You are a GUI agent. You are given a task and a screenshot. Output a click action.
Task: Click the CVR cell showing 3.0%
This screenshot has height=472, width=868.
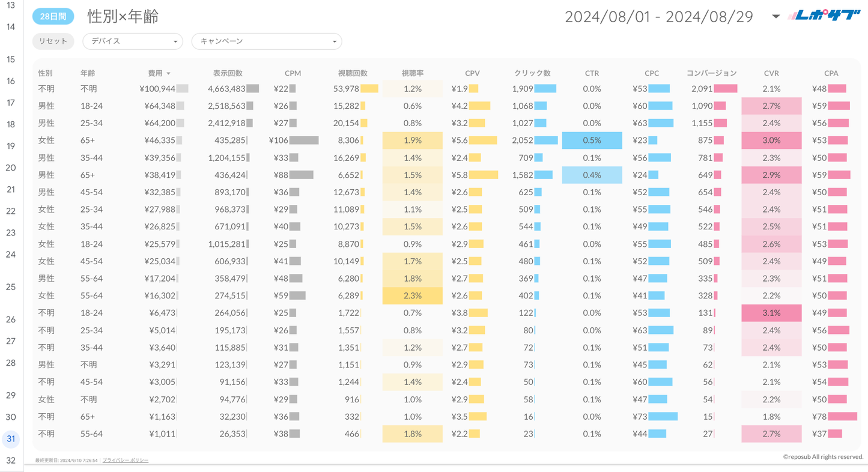[x=771, y=141]
